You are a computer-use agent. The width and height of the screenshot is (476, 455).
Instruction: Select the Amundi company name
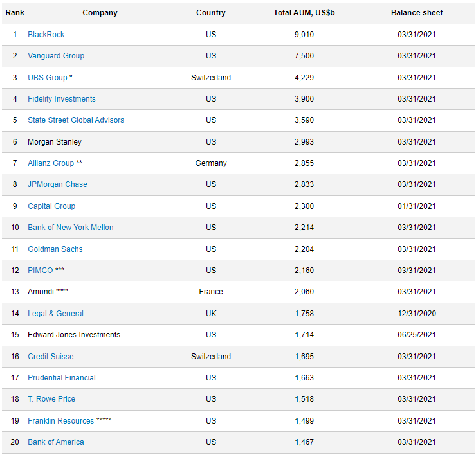[x=41, y=292]
